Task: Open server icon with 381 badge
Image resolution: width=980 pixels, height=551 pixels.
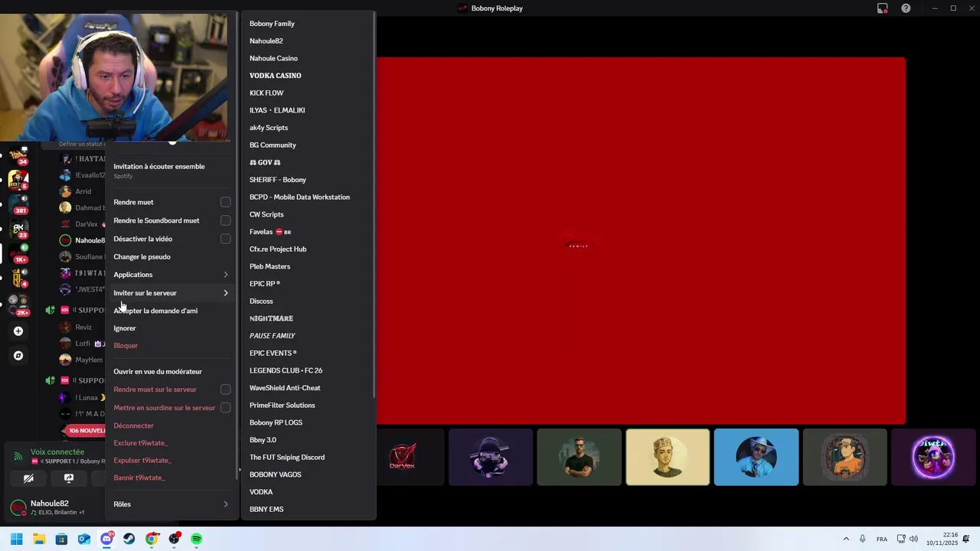Action: point(19,203)
